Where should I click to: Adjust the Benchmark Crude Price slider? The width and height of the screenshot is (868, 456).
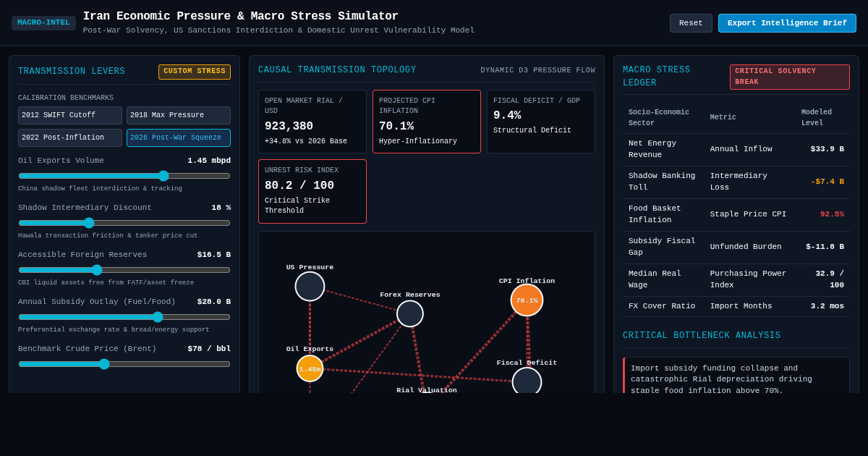pos(124,364)
